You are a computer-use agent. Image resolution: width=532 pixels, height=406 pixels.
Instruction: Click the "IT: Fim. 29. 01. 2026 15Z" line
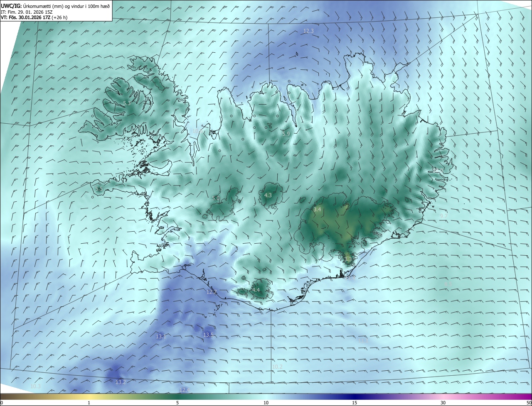click(x=27, y=12)
